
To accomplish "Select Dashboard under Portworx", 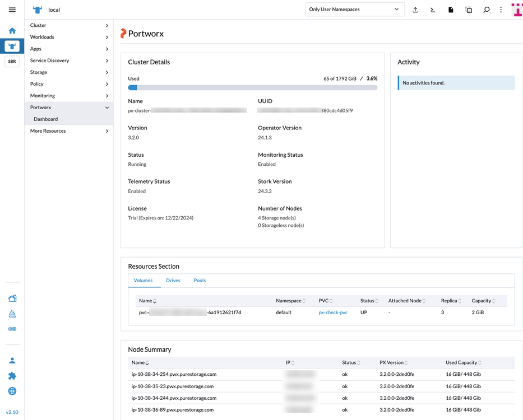I will pos(45,119).
